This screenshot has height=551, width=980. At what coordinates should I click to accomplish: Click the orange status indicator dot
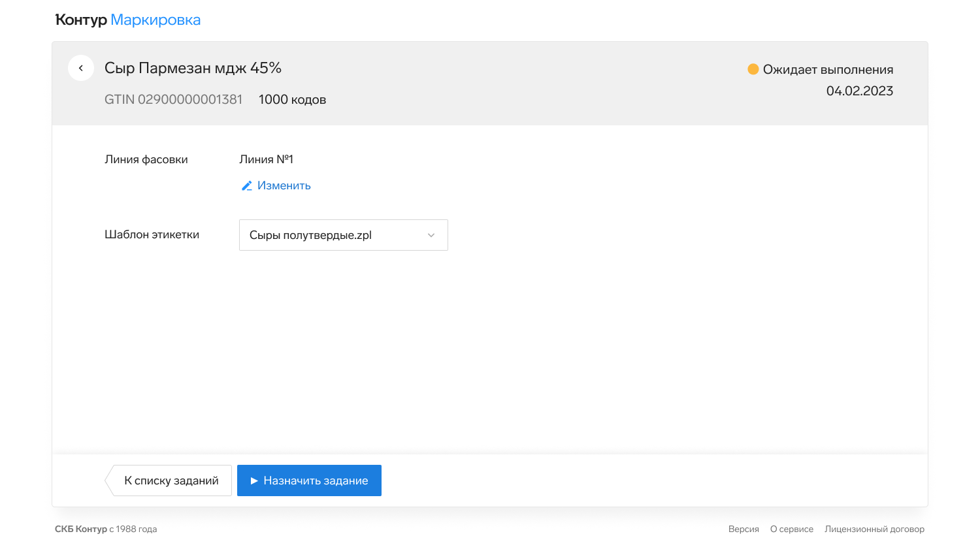tap(753, 69)
